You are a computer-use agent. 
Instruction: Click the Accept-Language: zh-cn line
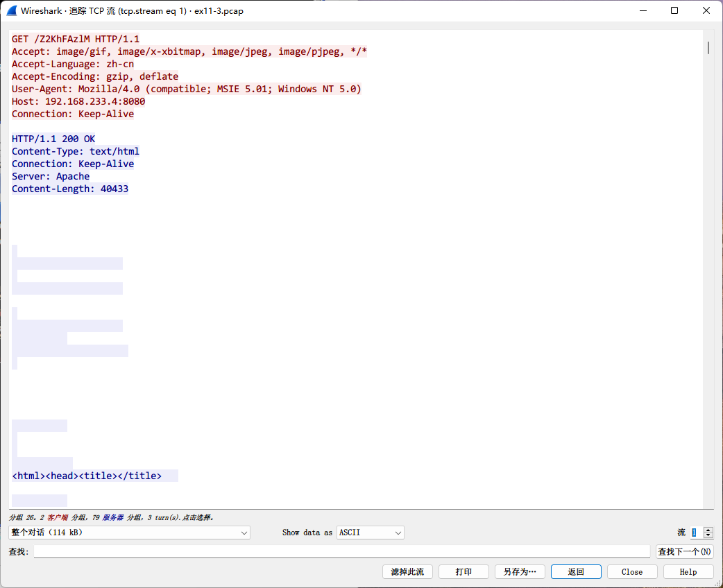coord(73,64)
